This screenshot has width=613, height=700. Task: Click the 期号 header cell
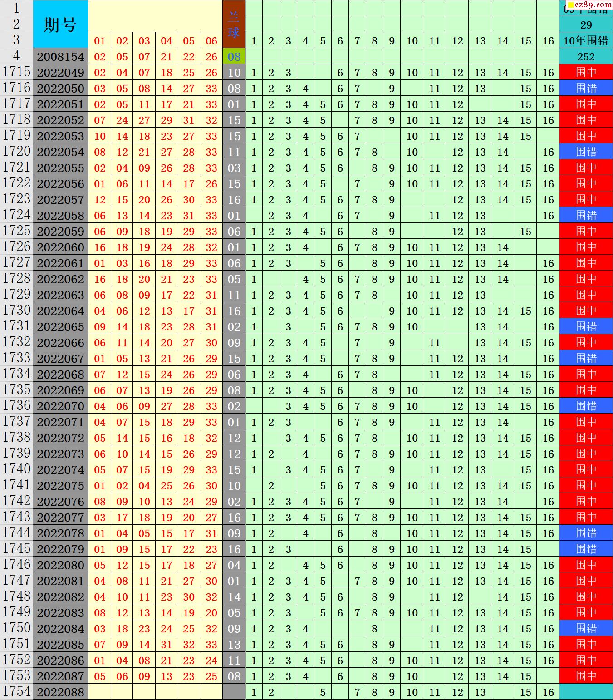point(60,24)
